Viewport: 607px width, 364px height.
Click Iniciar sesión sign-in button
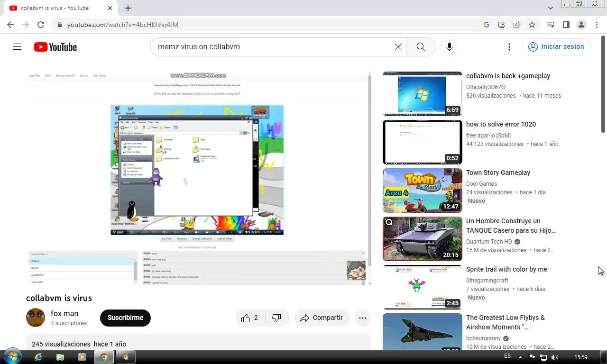557,47
